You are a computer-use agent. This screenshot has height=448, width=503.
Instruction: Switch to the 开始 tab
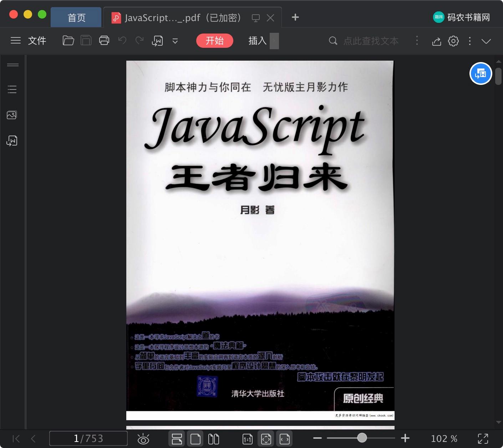[x=215, y=41]
